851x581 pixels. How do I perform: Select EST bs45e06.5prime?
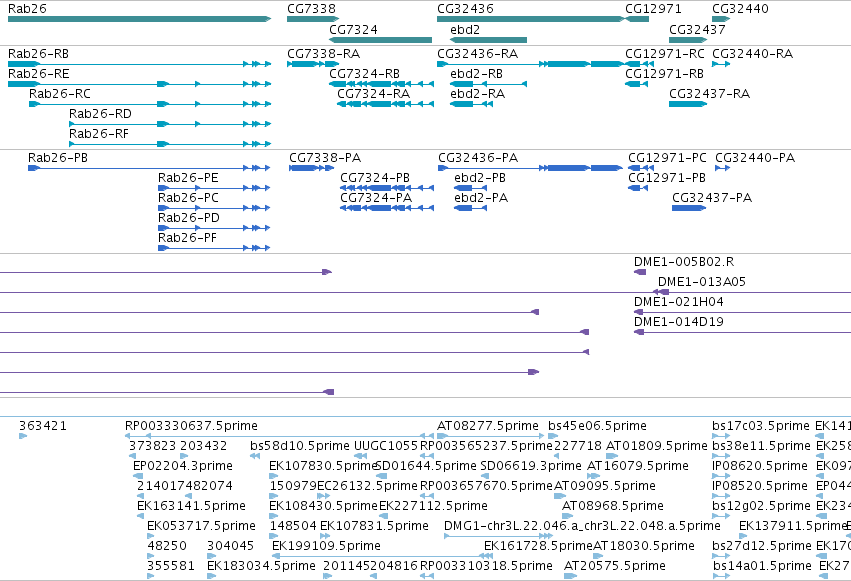click(x=553, y=436)
